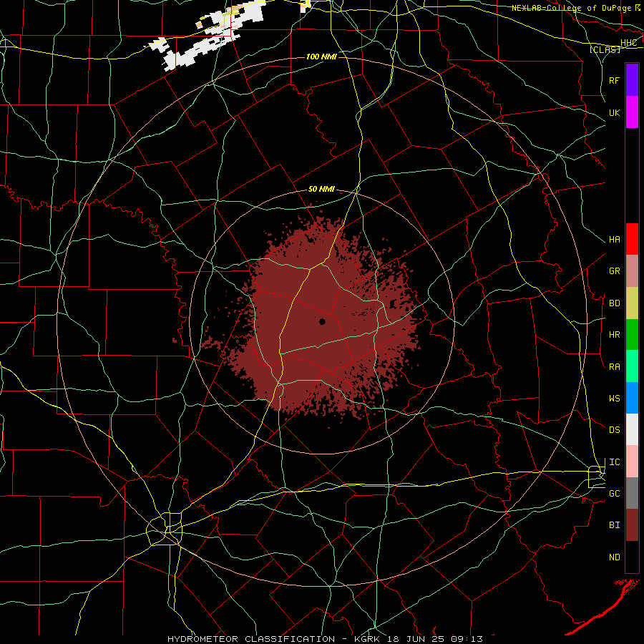Viewport: 644px width, 644px height.
Task: Click the IC legend label
Action: [x=614, y=462]
